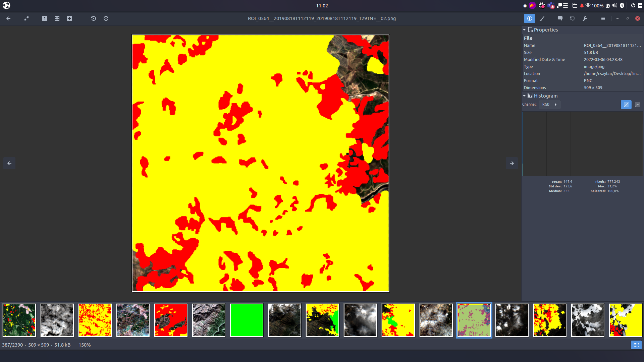Toggle fullscreen mode with diagonal arrows icon
The image size is (644, 362).
click(26, 18)
